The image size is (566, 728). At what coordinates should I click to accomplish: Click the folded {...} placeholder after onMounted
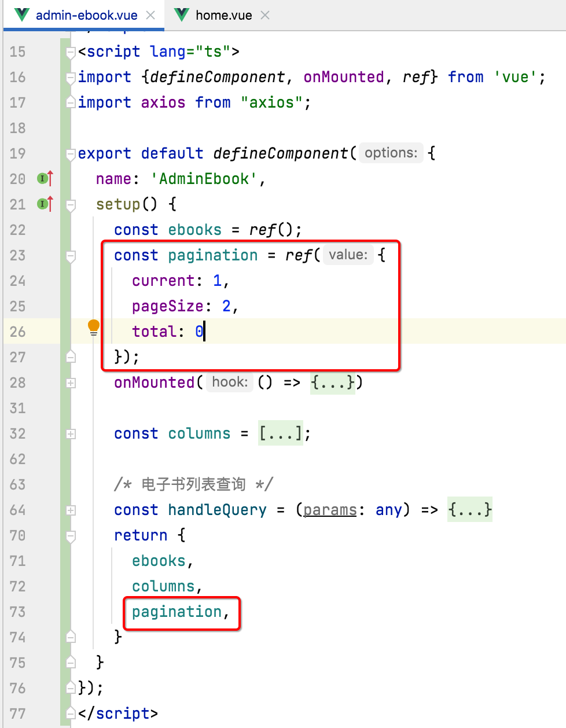333,383
